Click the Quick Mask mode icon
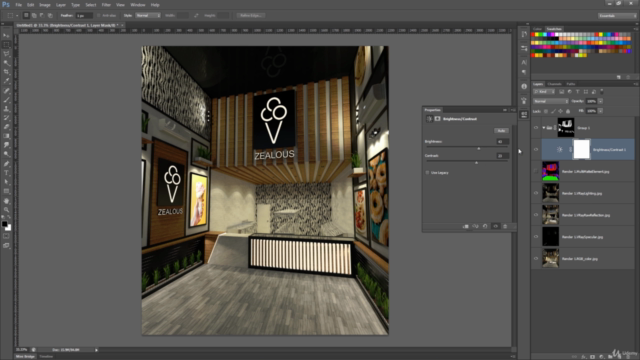The height and width of the screenshot is (360, 640). tap(6, 236)
